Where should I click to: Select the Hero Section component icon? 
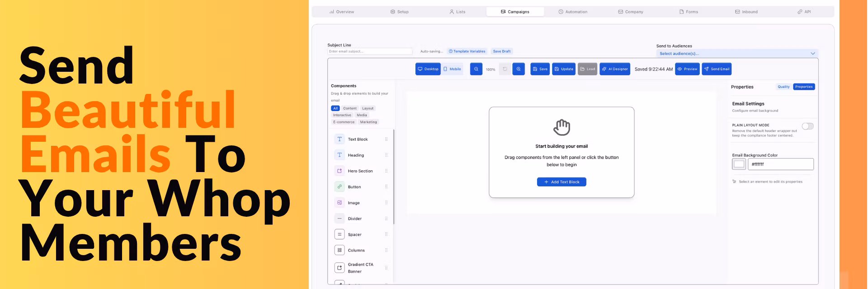(x=340, y=171)
